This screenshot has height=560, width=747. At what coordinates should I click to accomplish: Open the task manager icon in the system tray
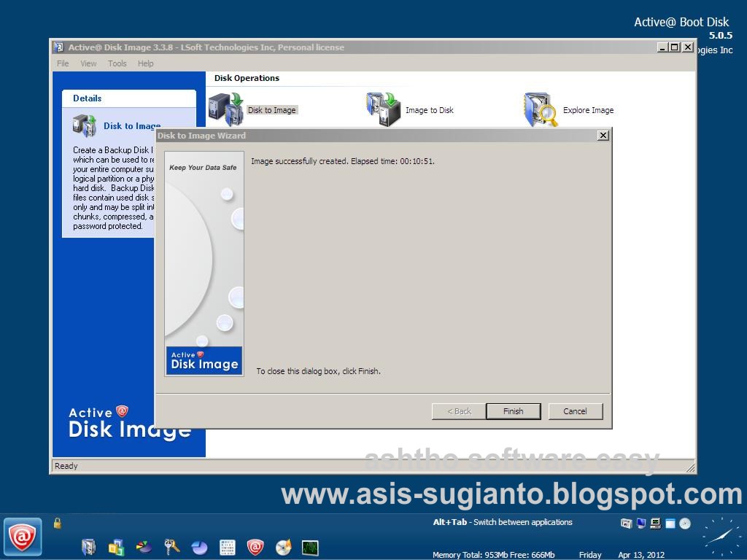point(655,523)
